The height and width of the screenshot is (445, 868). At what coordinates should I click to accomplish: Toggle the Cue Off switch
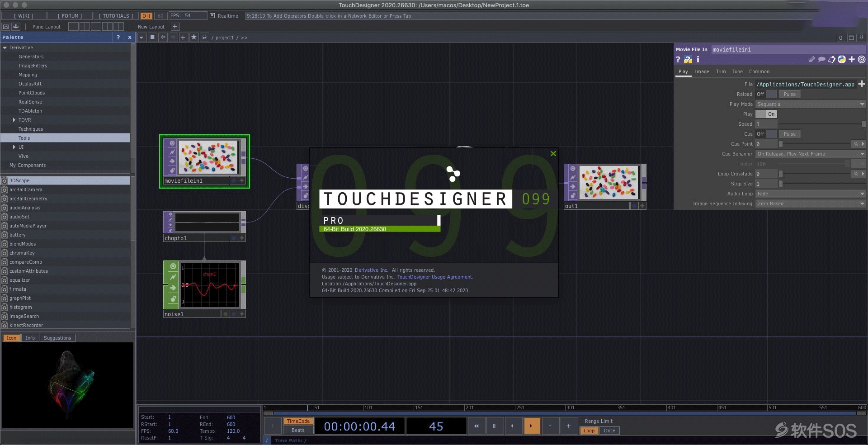point(766,134)
